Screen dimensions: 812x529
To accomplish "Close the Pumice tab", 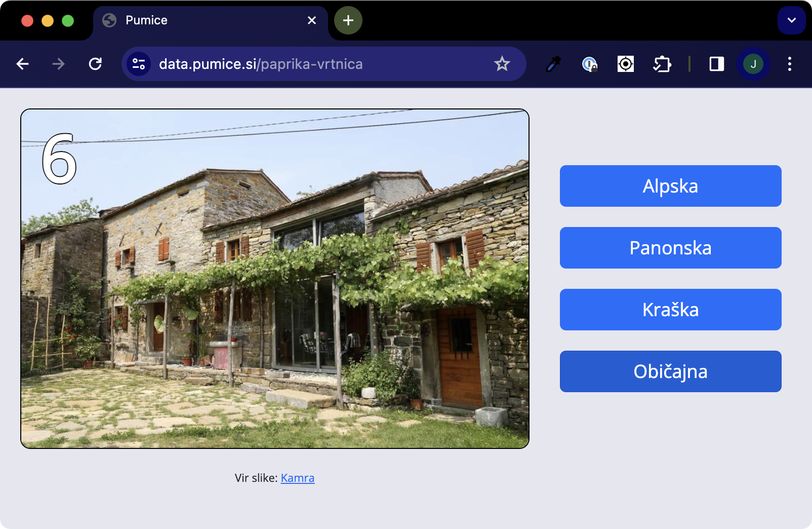I will tap(312, 20).
